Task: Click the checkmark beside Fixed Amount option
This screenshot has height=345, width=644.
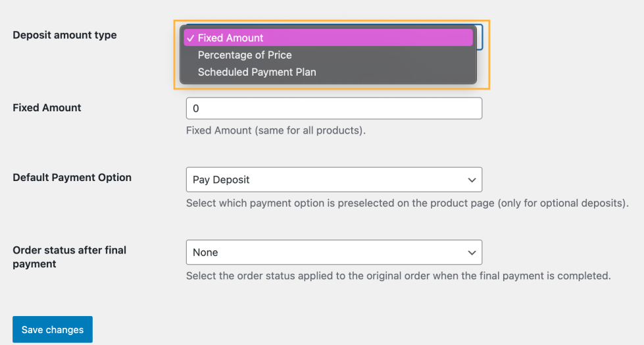Action: (189, 38)
